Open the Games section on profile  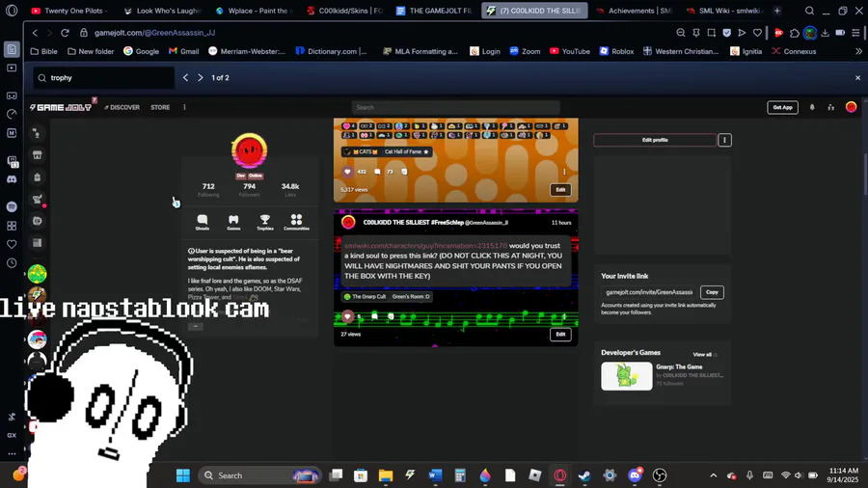pyautogui.click(x=233, y=223)
